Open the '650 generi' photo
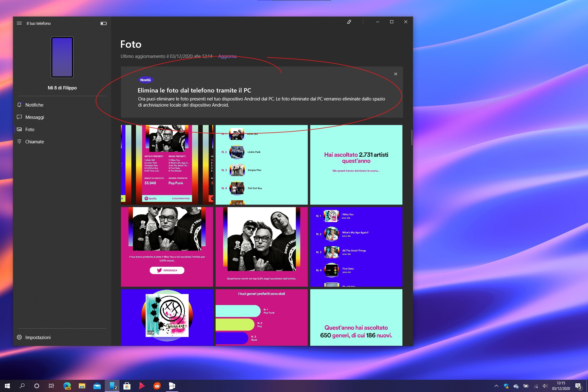This screenshot has height=392, width=588. click(x=356, y=318)
